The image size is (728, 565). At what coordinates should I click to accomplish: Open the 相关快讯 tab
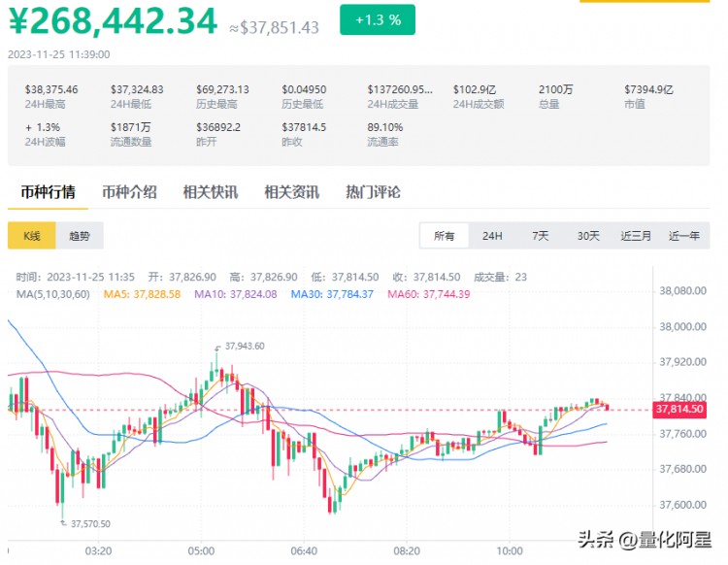211,192
